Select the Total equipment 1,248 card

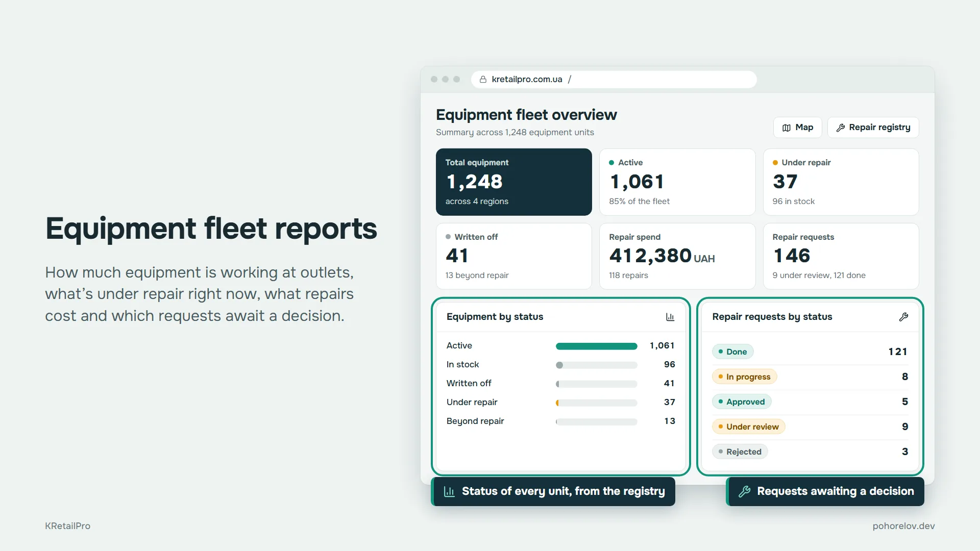coord(513,182)
